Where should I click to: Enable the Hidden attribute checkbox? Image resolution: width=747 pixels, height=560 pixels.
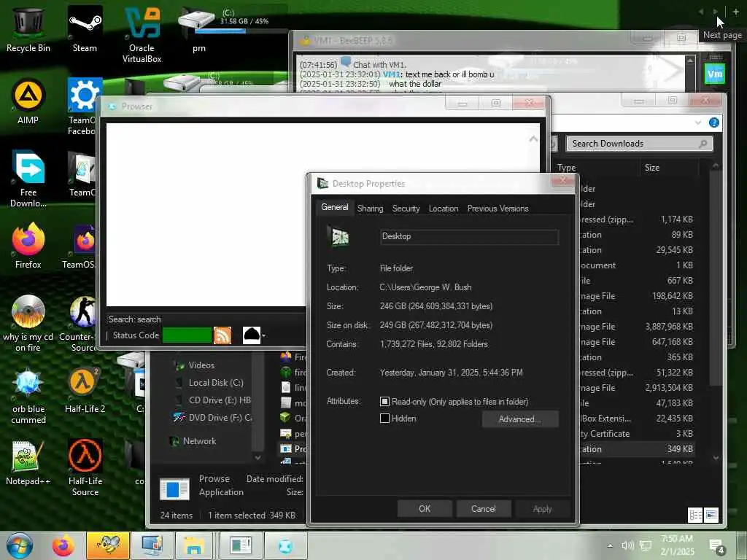click(x=384, y=419)
